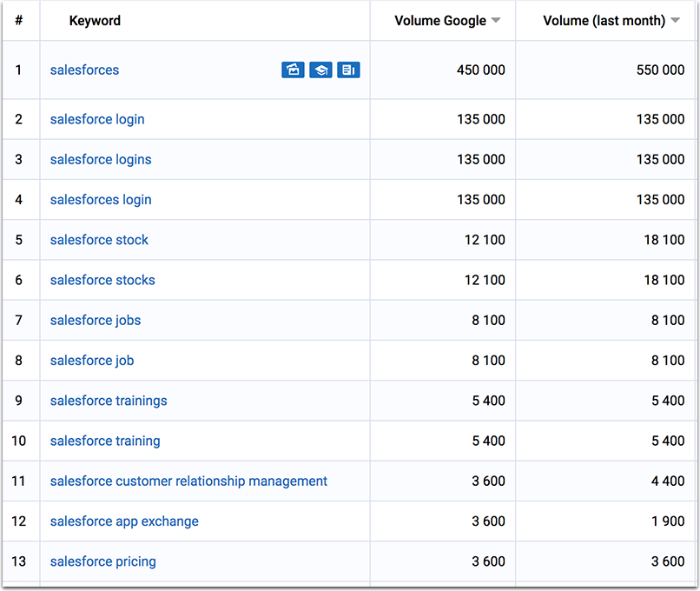This screenshot has height=591, width=700.
Task: Open the salesforce pricing keyword
Action: pos(102,561)
